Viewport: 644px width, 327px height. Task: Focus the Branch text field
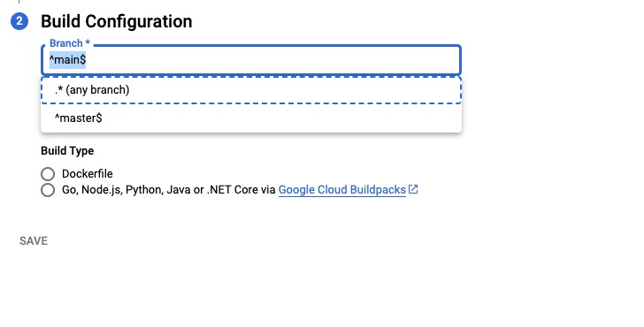point(251,60)
